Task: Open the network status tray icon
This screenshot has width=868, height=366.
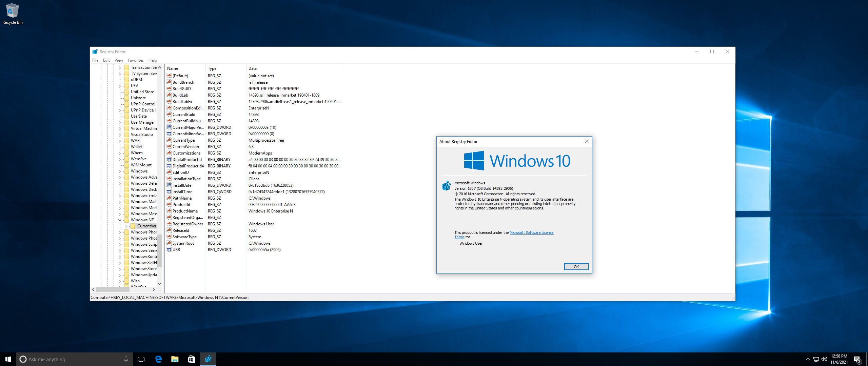Action: 816,359
